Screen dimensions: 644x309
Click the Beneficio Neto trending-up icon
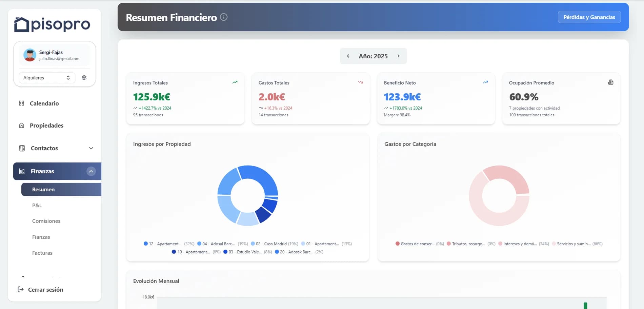click(x=485, y=82)
